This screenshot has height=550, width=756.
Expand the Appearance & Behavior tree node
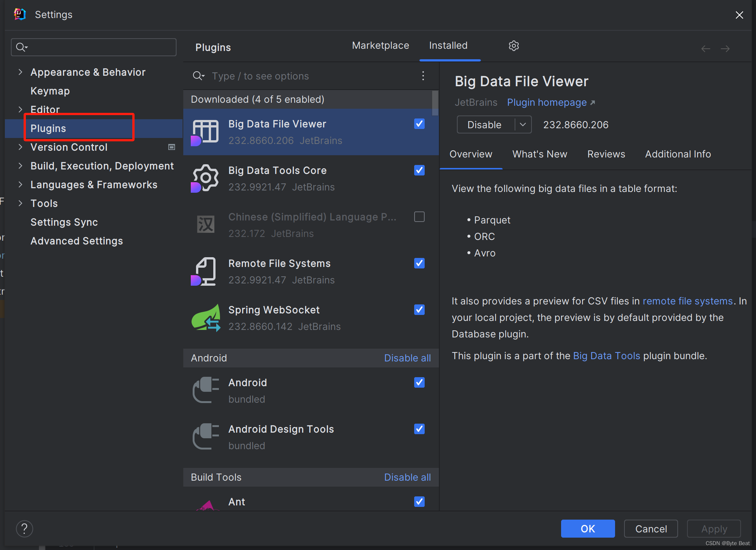pyautogui.click(x=21, y=72)
